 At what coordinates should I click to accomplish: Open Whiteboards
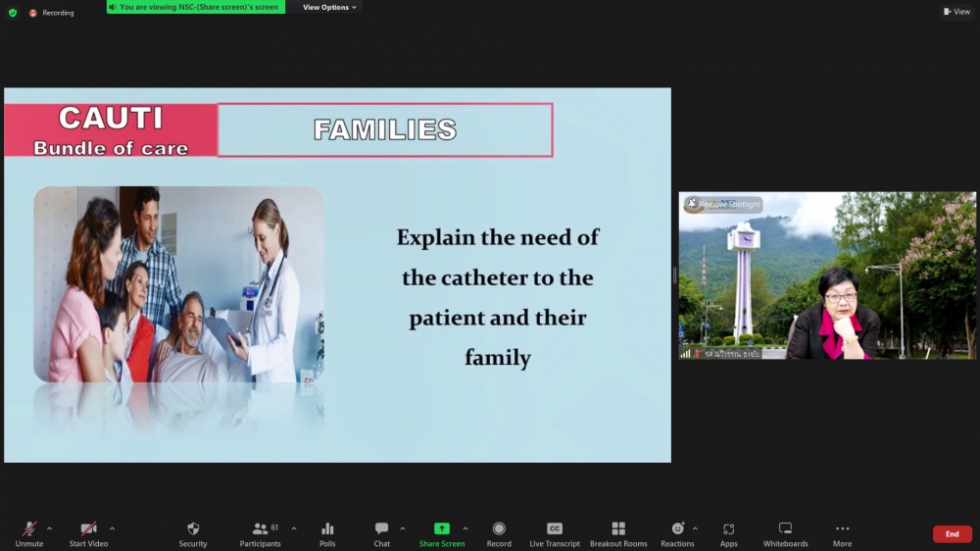point(785,534)
